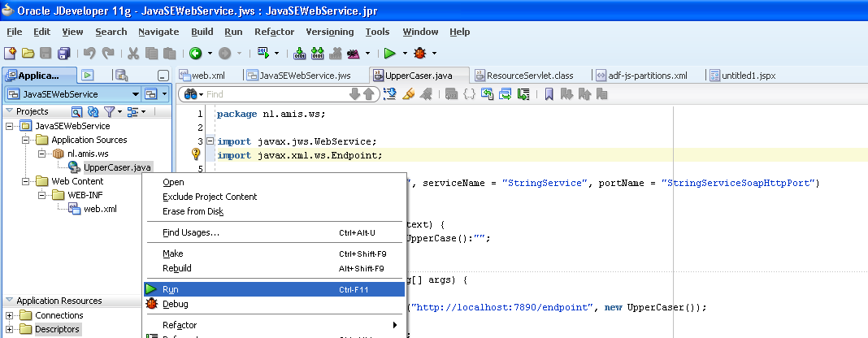Collapse the Application Sources tree node
Image resolution: width=868 pixels, height=338 pixels.
(25, 140)
